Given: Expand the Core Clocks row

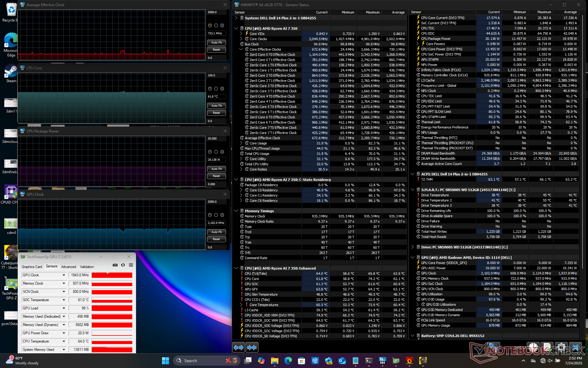Looking at the screenshot, I should coord(241,39).
